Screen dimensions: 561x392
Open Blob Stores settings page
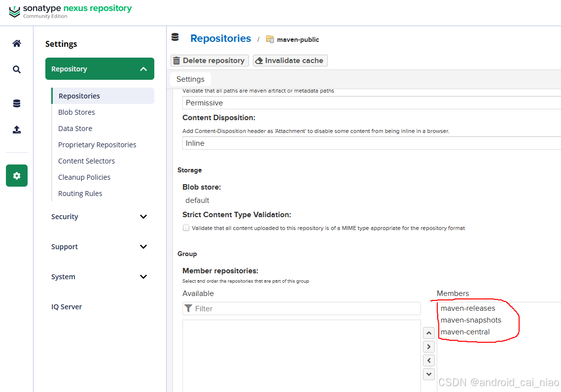pos(76,112)
